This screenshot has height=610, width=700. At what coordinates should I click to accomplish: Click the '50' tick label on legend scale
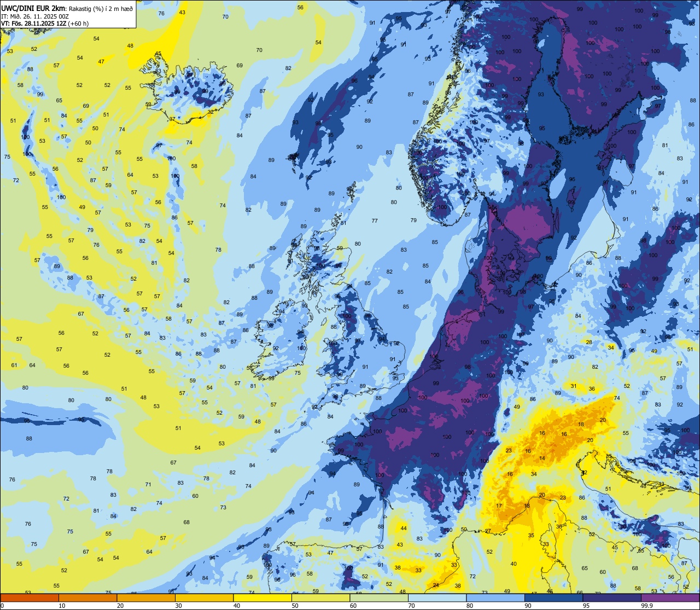[295, 606]
